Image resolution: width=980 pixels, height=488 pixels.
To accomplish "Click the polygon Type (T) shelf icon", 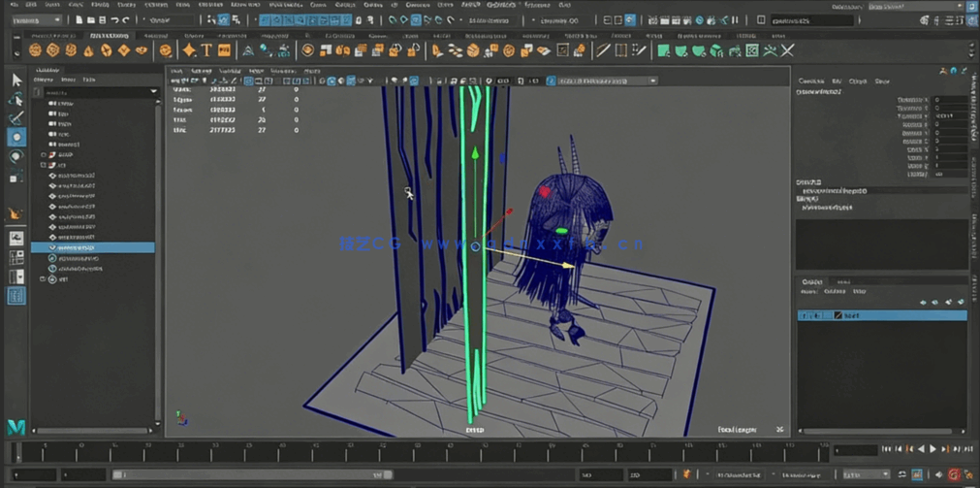I will click(206, 50).
